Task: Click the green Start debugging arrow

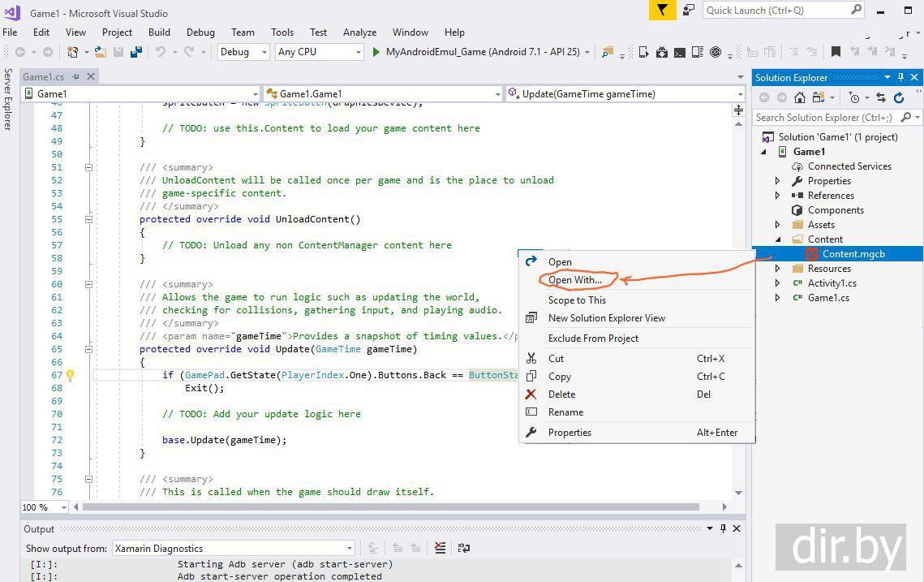Action: pyautogui.click(x=376, y=52)
